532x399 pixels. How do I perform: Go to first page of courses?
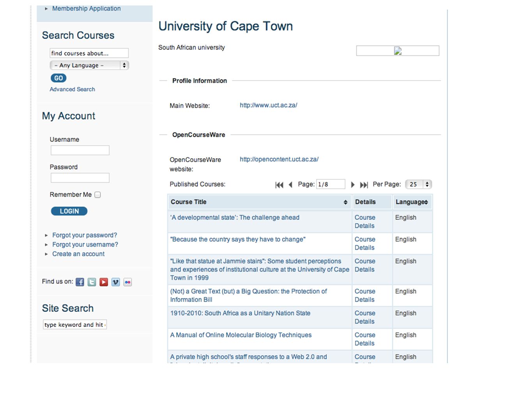click(x=279, y=185)
